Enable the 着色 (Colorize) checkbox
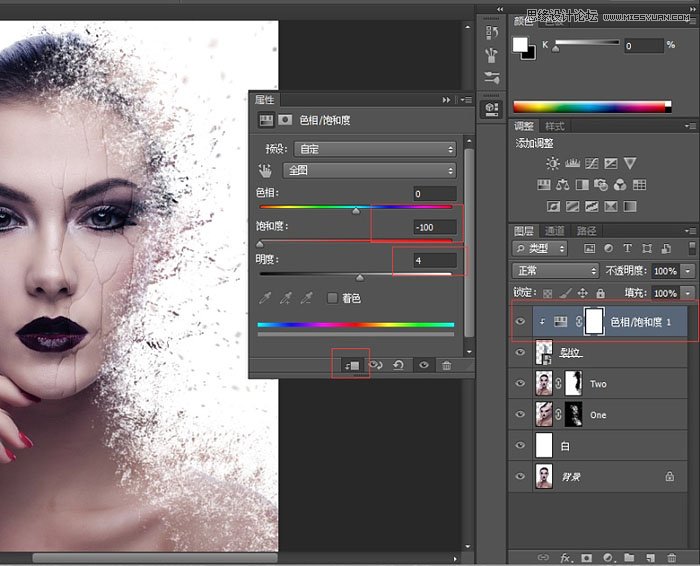 tap(333, 298)
